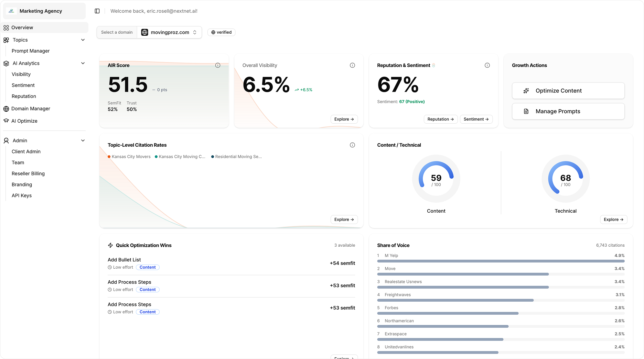Click Explore in Content / Technical card
The width and height of the screenshot is (644, 359).
click(613, 220)
